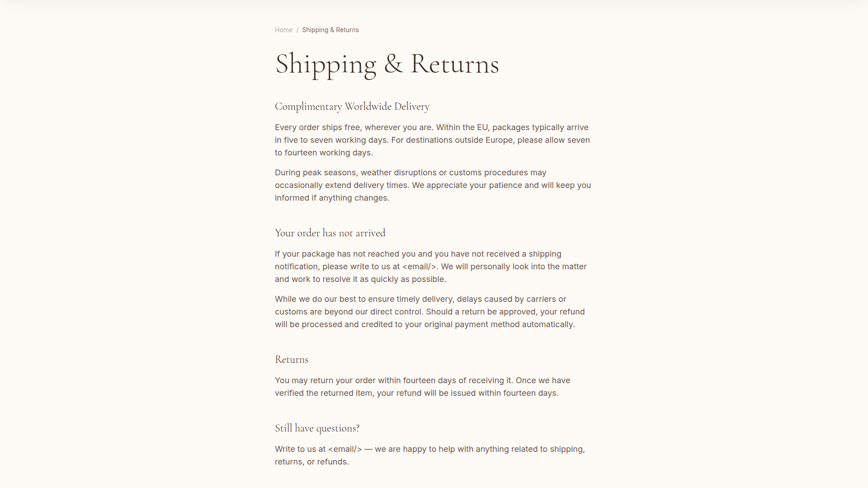The image size is (868, 488).
Task: Click the Shipping & Returns breadcrumb item
Action: click(330, 30)
